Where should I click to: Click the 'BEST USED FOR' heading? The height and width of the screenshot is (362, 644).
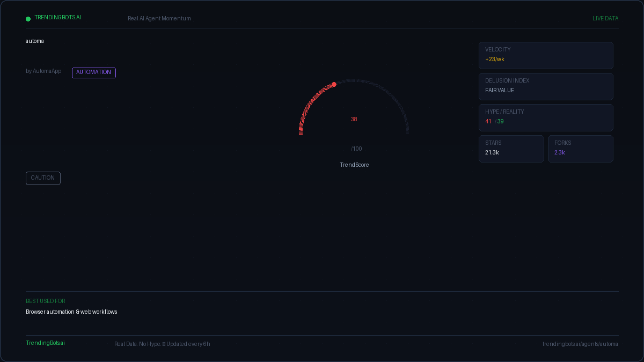point(46,301)
